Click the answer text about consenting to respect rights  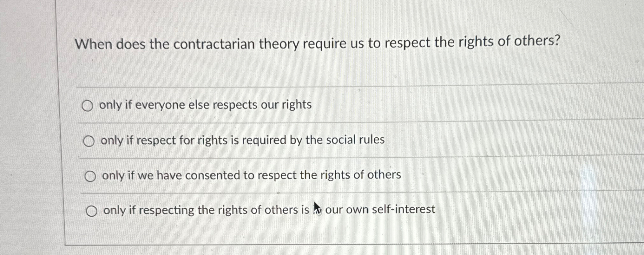[x=251, y=175]
